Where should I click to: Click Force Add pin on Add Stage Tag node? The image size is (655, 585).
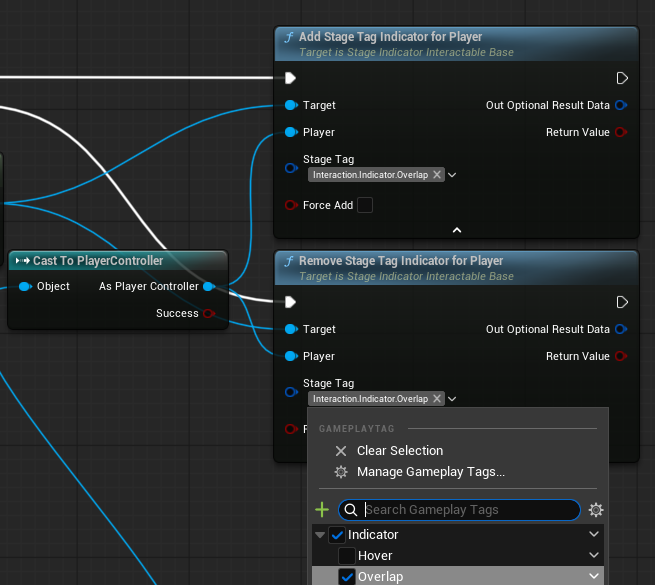coord(291,205)
